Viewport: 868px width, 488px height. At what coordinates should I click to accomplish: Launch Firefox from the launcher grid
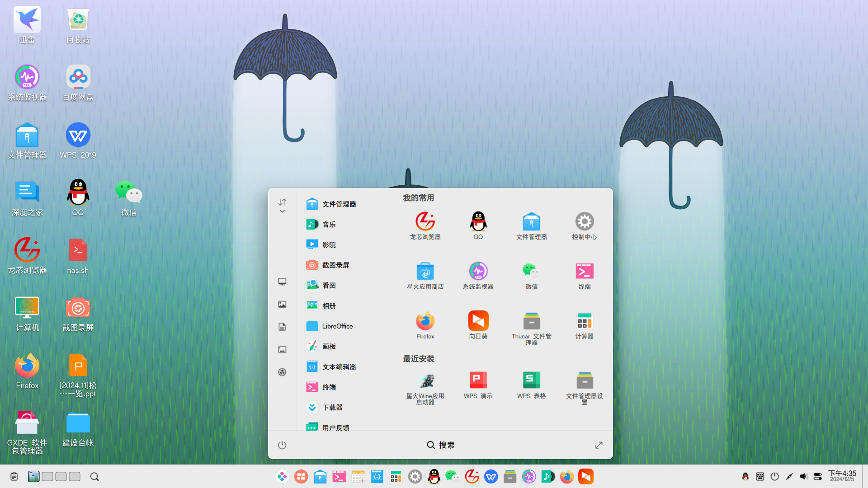(425, 325)
